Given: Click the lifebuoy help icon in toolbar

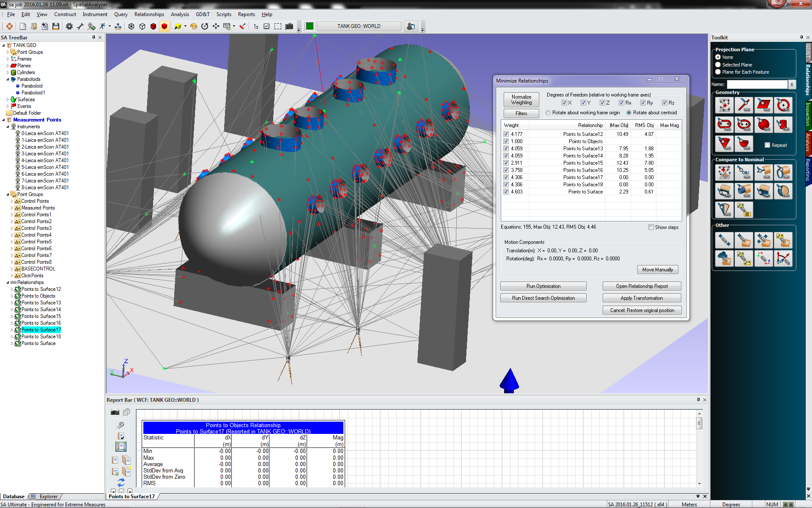Looking at the screenshot, I should coord(9,26).
